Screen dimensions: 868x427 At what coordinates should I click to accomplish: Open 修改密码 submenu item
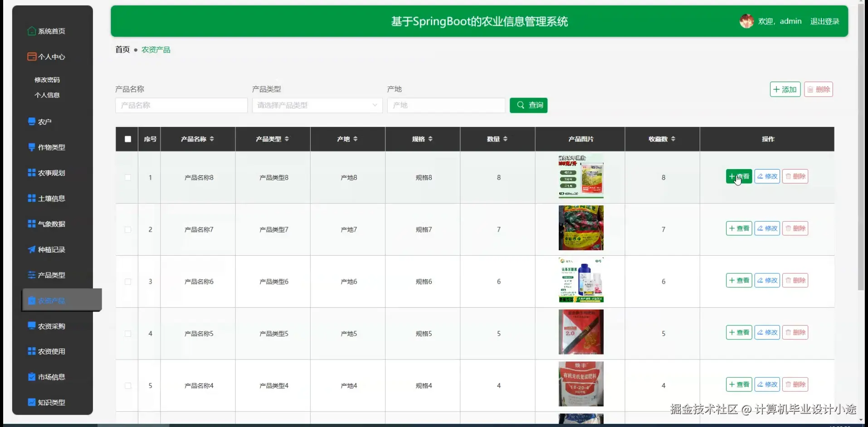tap(47, 80)
